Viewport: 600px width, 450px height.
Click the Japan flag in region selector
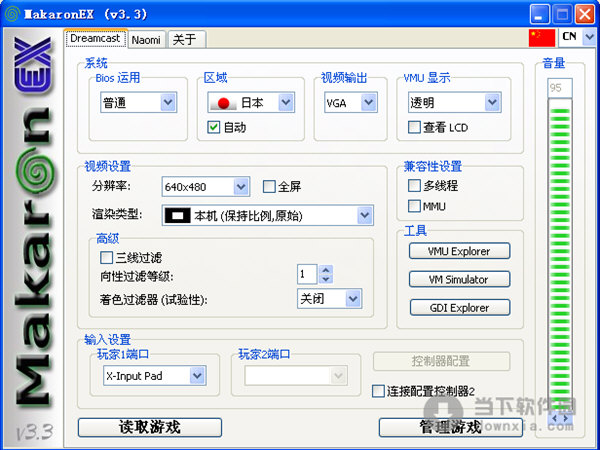pyautogui.click(x=223, y=103)
